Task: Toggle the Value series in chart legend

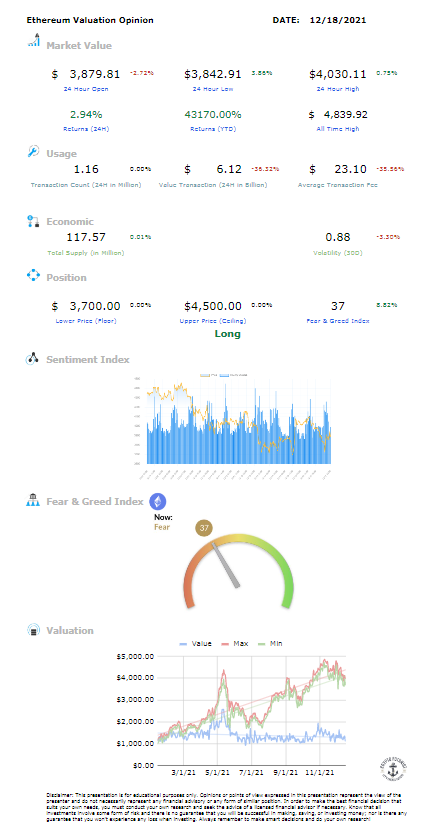Action: 196,643
